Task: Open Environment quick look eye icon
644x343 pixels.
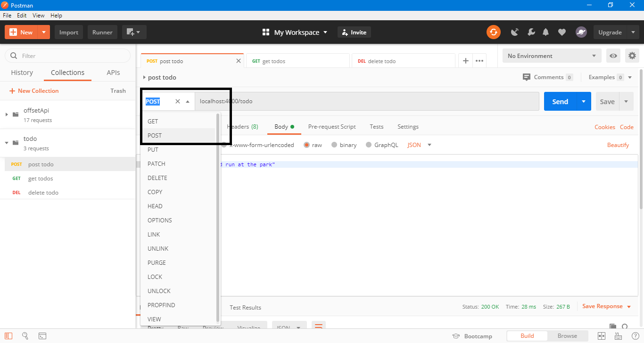Action: click(613, 56)
